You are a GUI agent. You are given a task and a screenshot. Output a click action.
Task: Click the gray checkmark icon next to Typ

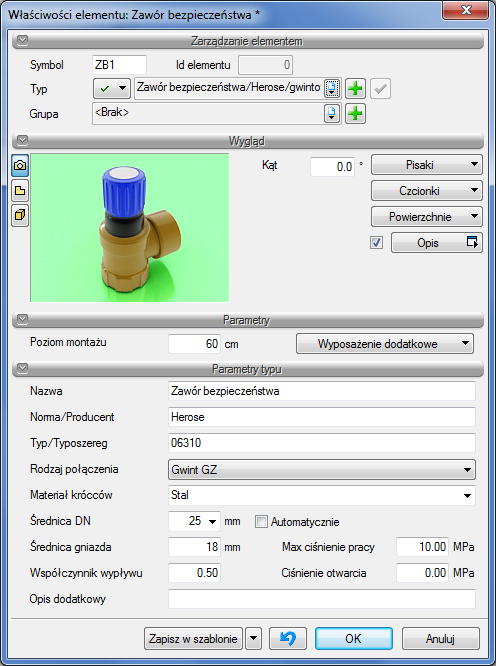380,89
